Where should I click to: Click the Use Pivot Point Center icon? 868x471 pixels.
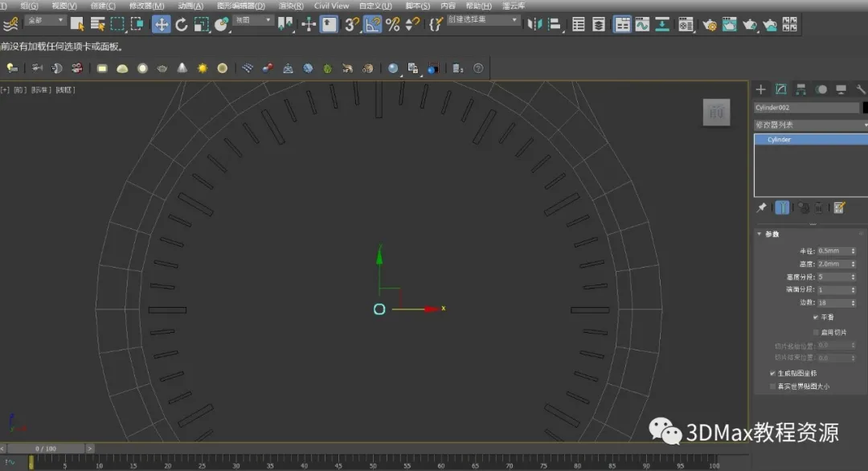pos(285,24)
